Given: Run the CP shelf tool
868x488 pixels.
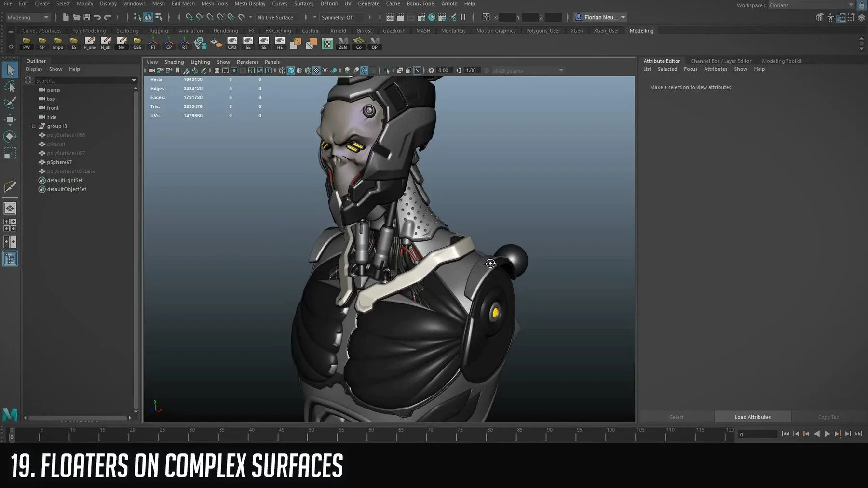Looking at the screenshot, I should pyautogui.click(x=169, y=43).
